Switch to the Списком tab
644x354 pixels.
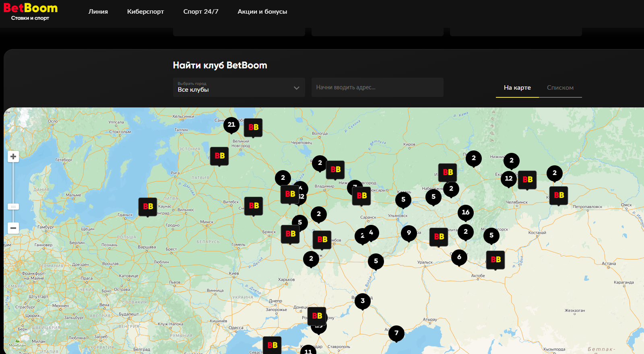tap(560, 88)
